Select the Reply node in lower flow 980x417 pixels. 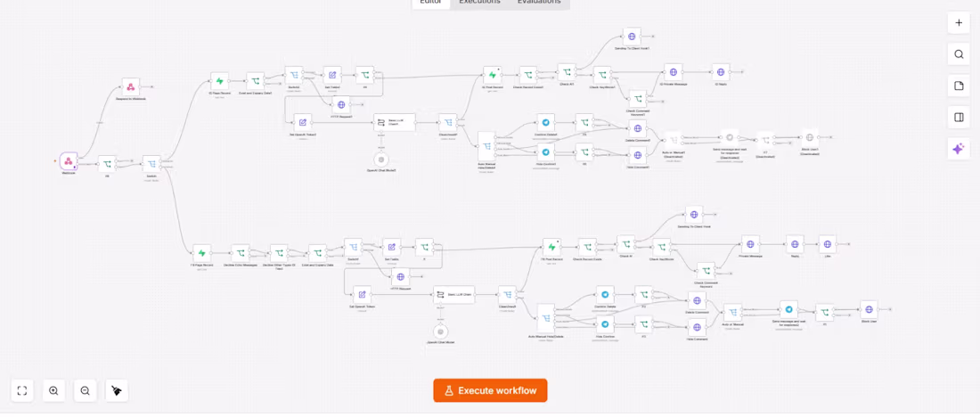(795, 244)
